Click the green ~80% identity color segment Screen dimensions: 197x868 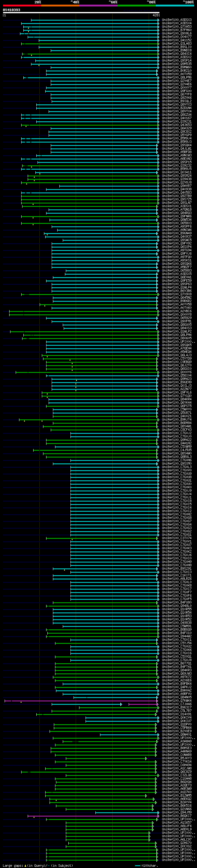click(137, 6)
